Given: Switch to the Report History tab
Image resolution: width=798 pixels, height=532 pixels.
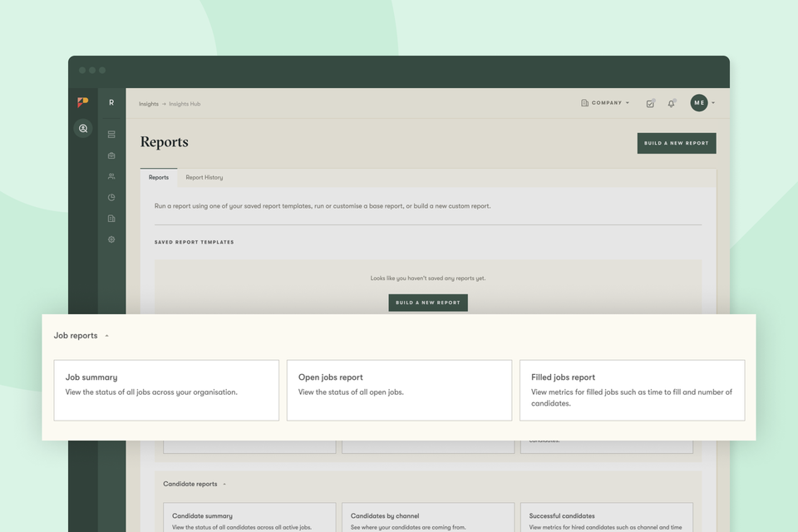Looking at the screenshot, I should [203, 177].
